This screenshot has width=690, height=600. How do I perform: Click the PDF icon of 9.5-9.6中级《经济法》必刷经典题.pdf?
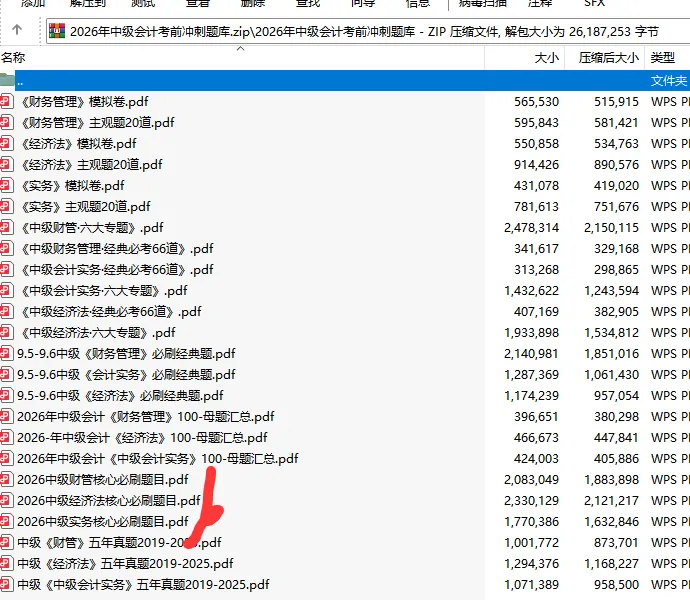tap(6, 395)
